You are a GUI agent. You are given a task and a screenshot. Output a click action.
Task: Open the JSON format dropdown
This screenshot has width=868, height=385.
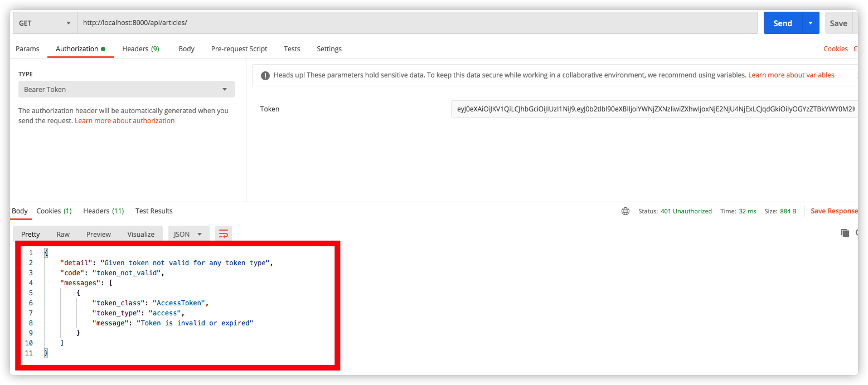[x=188, y=234]
